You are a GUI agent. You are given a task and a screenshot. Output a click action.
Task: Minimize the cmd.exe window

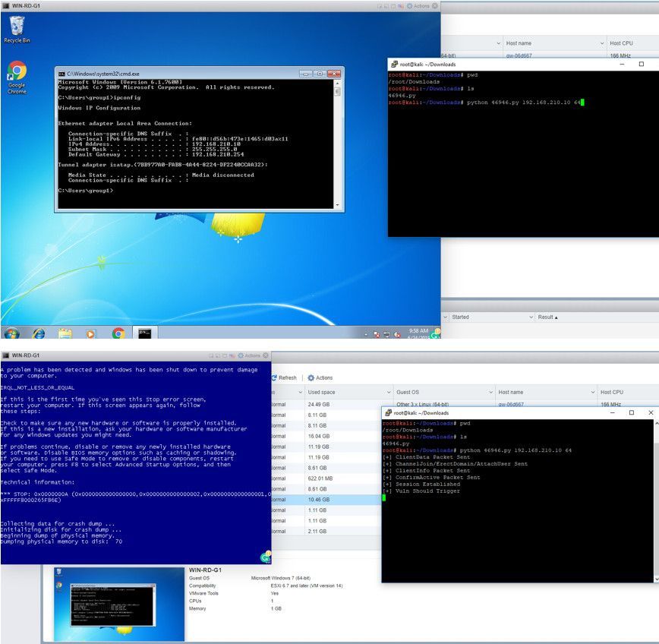point(306,74)
